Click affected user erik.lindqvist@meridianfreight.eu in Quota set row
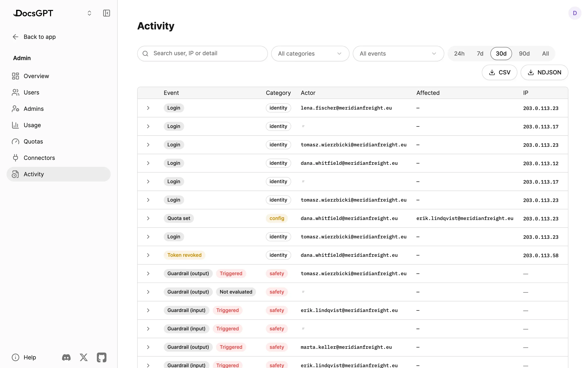 (x=464, y=218)
